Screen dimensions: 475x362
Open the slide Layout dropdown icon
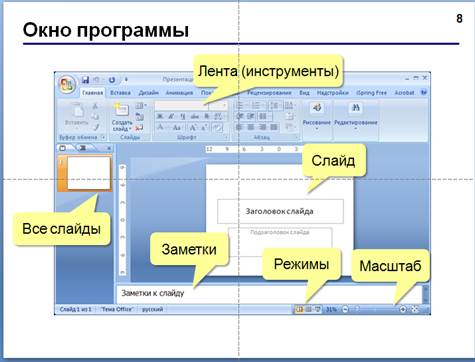pos(141,106)
